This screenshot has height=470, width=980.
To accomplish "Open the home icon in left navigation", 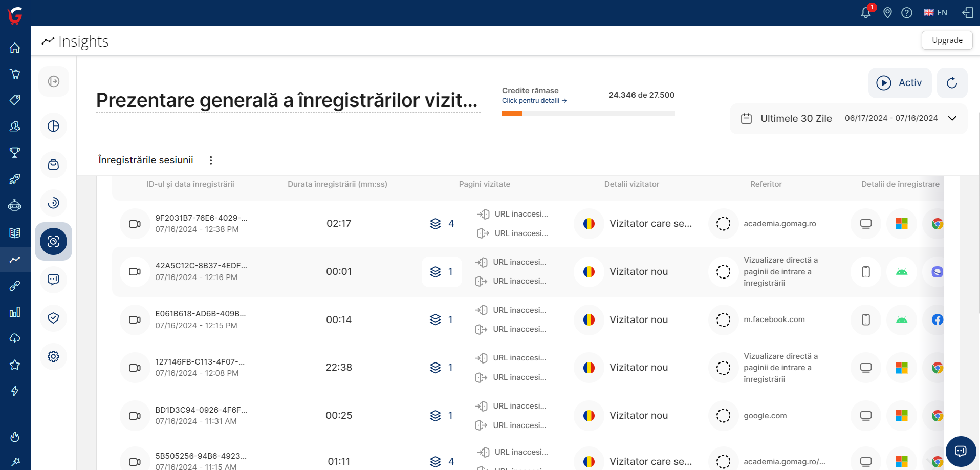I will (x=15, y=48).
